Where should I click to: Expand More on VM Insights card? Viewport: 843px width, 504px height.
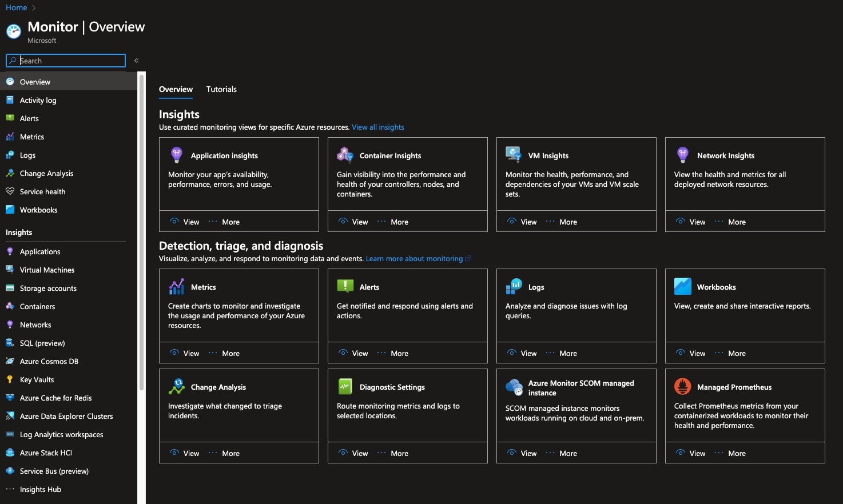pyautogui.click(x=562, y=222)
